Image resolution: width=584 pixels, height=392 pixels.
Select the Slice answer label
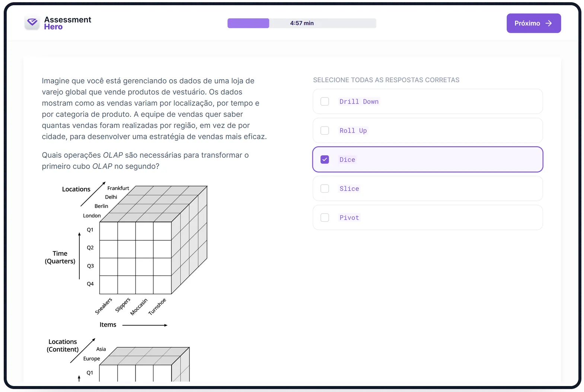(349, 189)
